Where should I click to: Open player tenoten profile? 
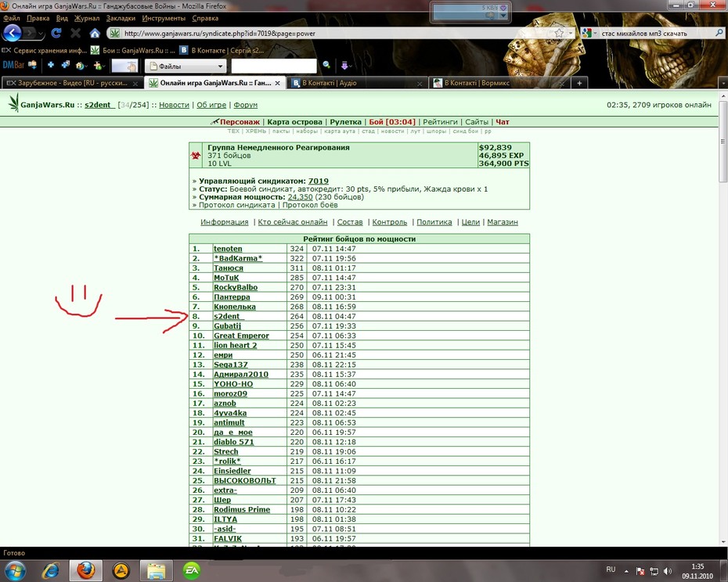coord(228,249)
